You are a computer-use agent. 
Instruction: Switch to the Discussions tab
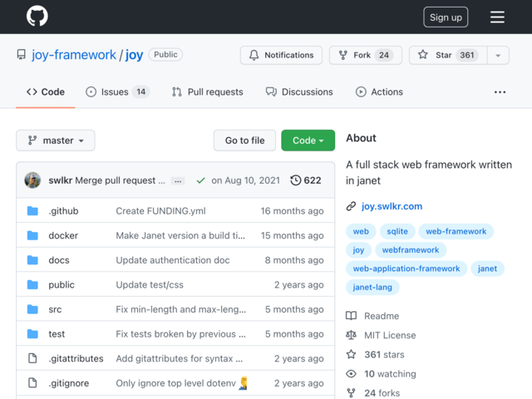coord(299,92)
